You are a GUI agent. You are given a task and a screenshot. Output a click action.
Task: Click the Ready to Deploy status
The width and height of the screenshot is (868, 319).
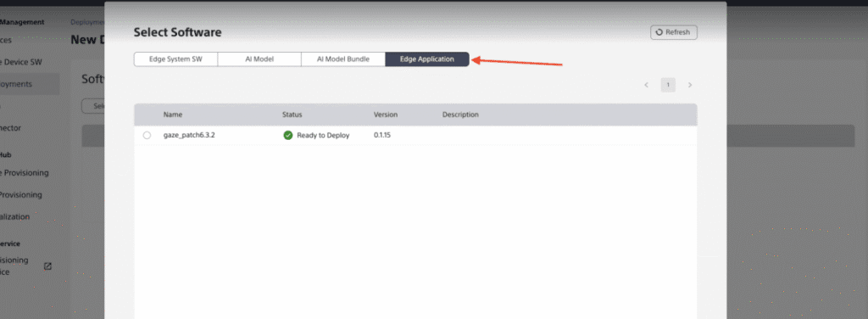point(323,135)
